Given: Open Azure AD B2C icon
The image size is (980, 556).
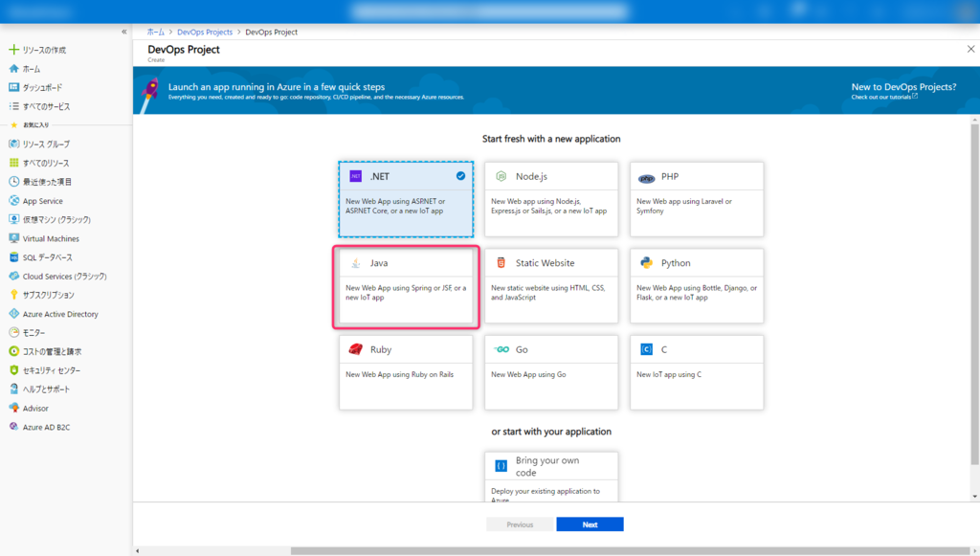Looking at the screenshot, I should pos(13,427).
